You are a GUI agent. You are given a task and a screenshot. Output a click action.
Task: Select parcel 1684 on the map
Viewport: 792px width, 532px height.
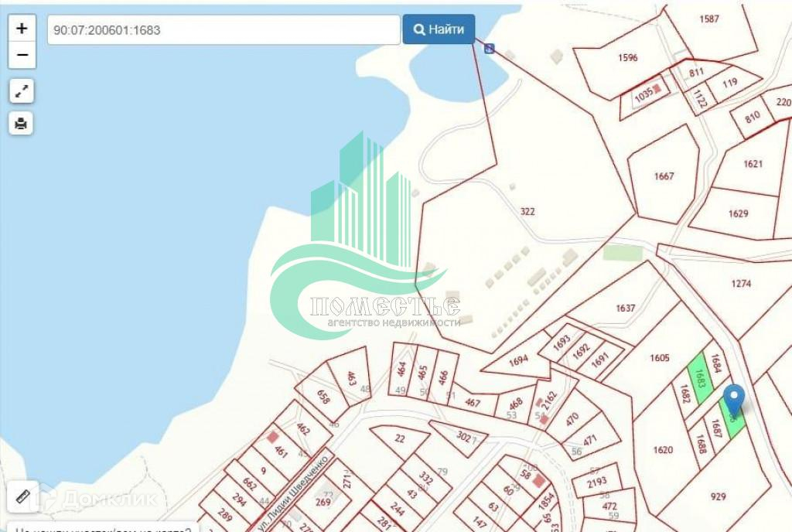715,363
